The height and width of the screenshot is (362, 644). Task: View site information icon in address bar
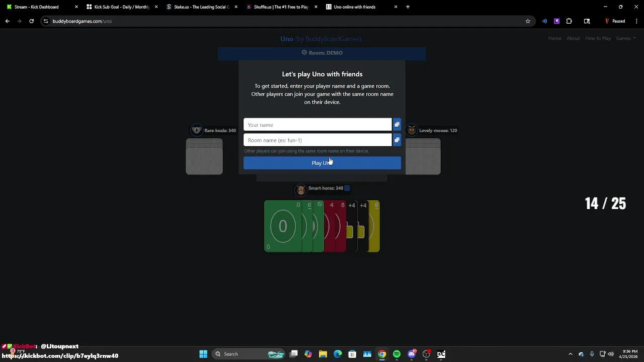(46, 21)
